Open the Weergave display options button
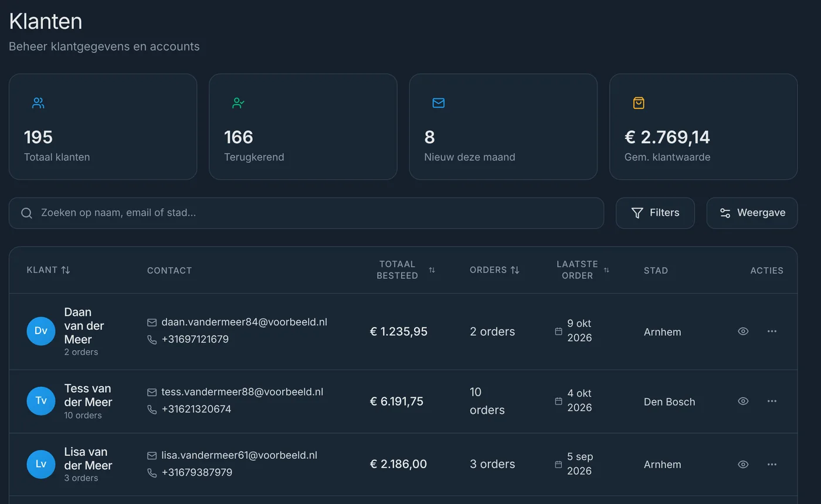Viewport: 821px width, 504px height. tap(752, 213)
